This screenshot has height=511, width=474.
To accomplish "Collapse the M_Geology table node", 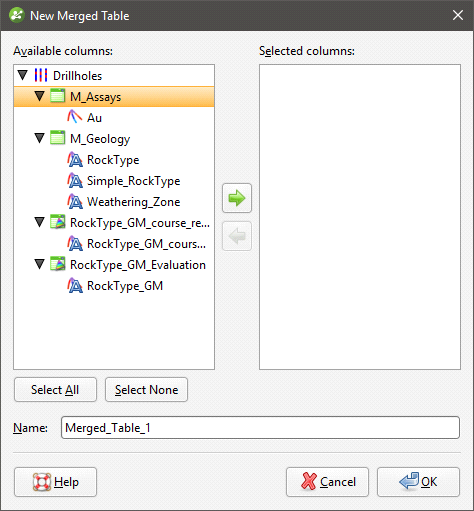I will pos(40,138).
